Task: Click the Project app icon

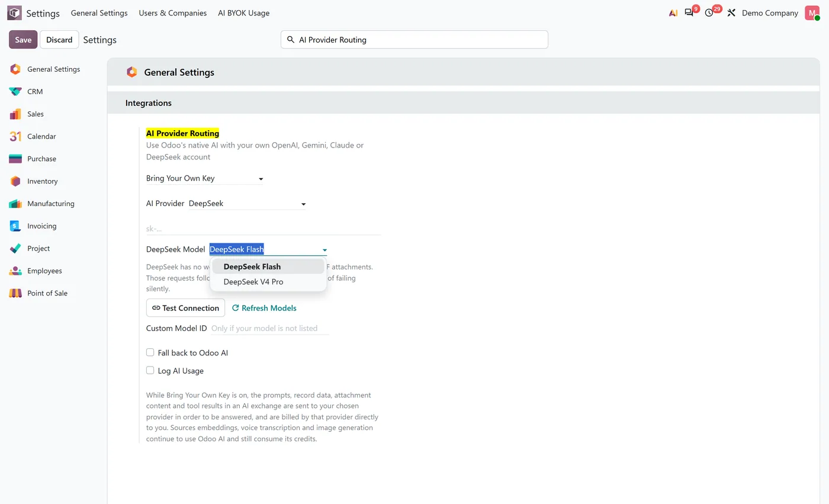Action: pyautogui.click(x=15, y=249)
